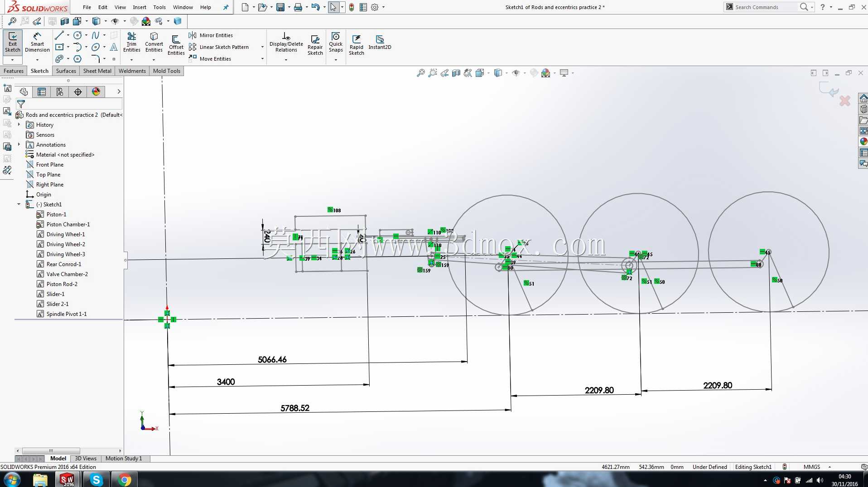The image size is (868, 487).
Task: Click the Rebuild traffic light icon
Action: click(x=351, y=7)
